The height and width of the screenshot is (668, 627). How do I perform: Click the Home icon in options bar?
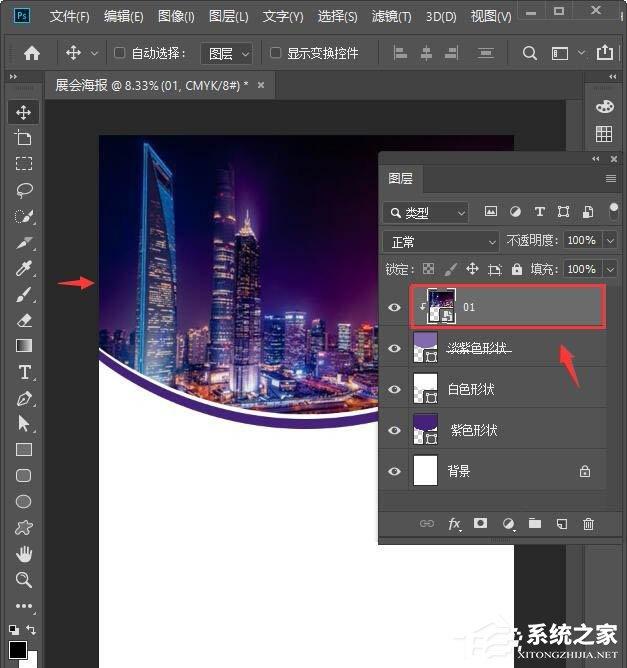click(x=32, y=53)
